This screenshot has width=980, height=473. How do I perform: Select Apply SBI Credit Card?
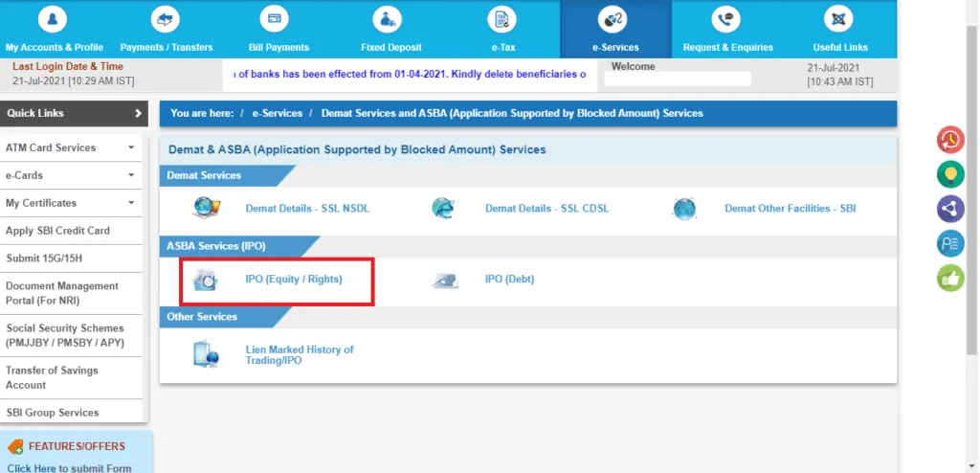point(57,231)
